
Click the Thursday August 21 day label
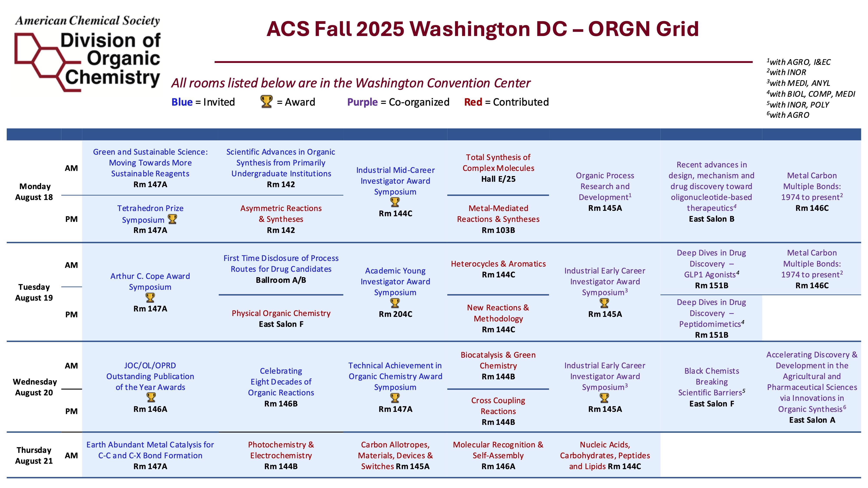pos(34,455)
